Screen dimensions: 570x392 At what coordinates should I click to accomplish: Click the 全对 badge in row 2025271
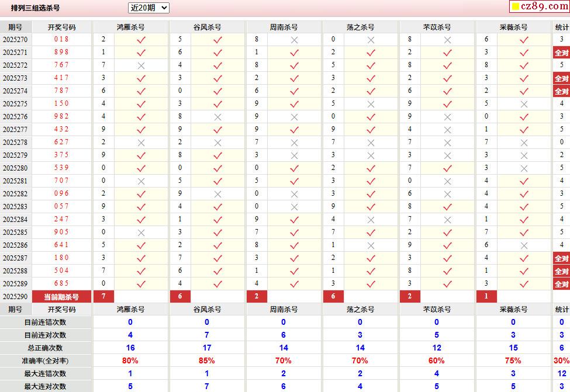point(561,53)
